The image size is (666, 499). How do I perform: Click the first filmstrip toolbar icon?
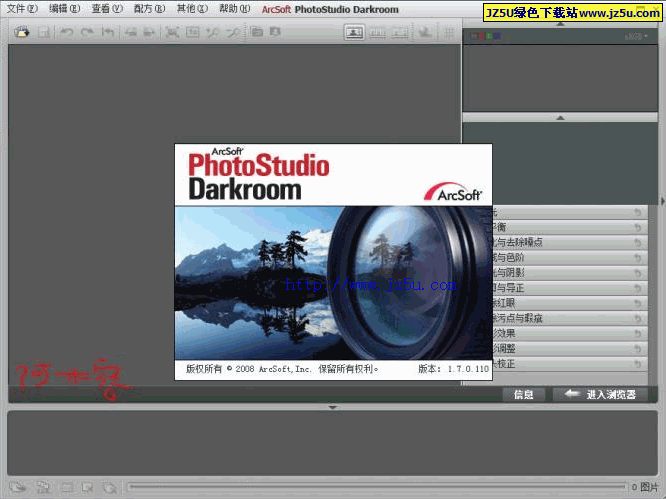pos(18,488)
